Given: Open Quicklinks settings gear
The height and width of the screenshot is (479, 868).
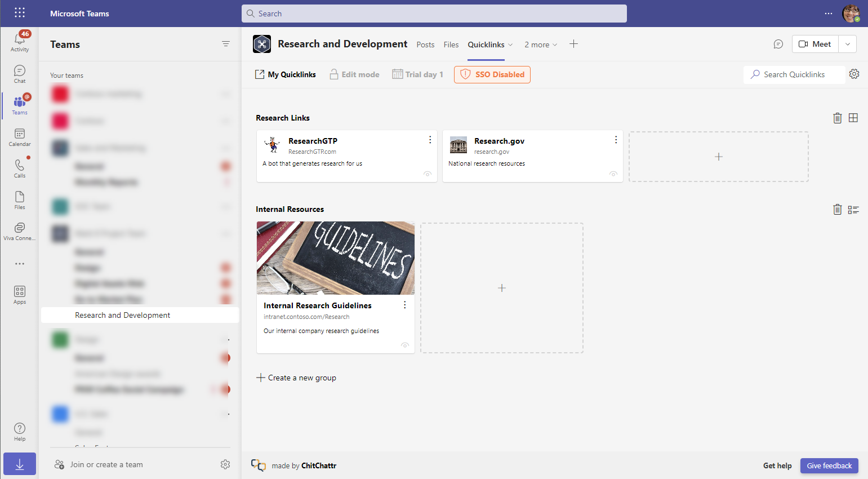Looking at the screenshot, I should click(x=854, y=74).
